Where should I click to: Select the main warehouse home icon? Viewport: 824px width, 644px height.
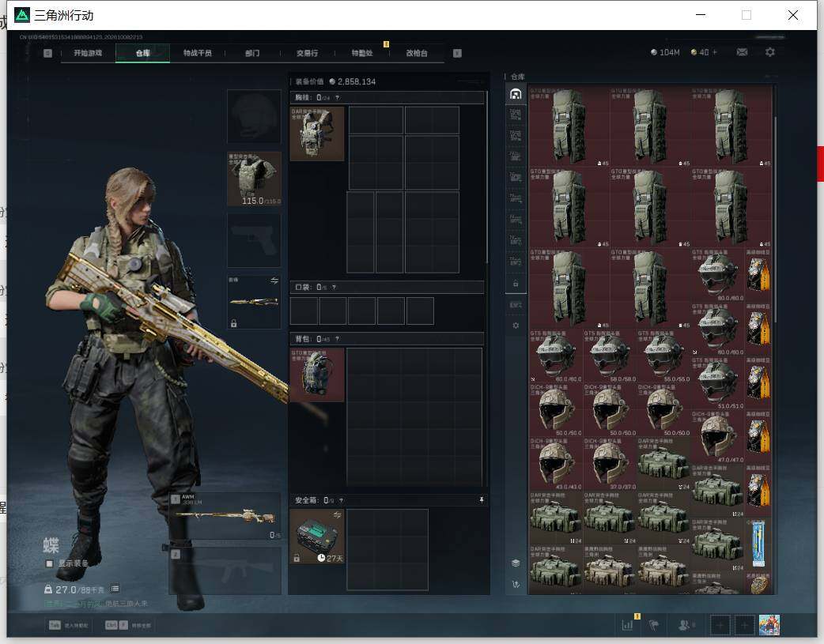[516, 93]
